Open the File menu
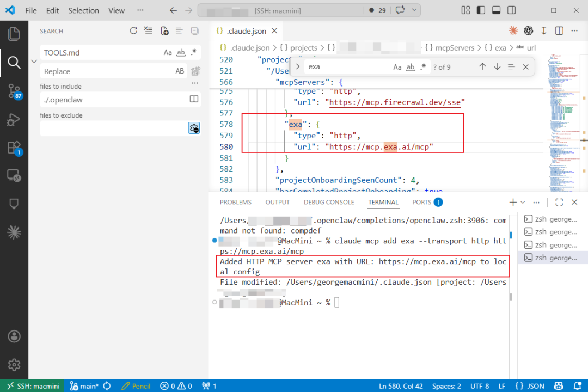This screenshot has height=392, width=588. (x=30, y=10)
